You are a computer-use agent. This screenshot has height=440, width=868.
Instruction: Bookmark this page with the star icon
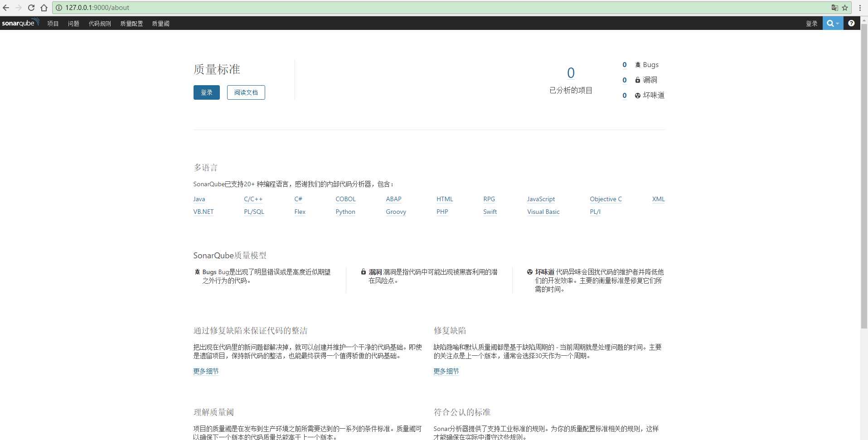point(845,8)
